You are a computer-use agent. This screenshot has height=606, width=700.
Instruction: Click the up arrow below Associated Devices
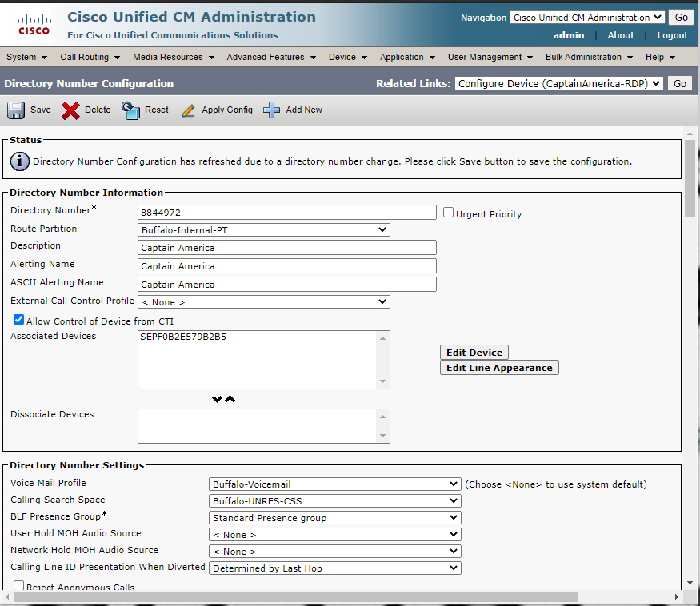click(x=230, y=399)
